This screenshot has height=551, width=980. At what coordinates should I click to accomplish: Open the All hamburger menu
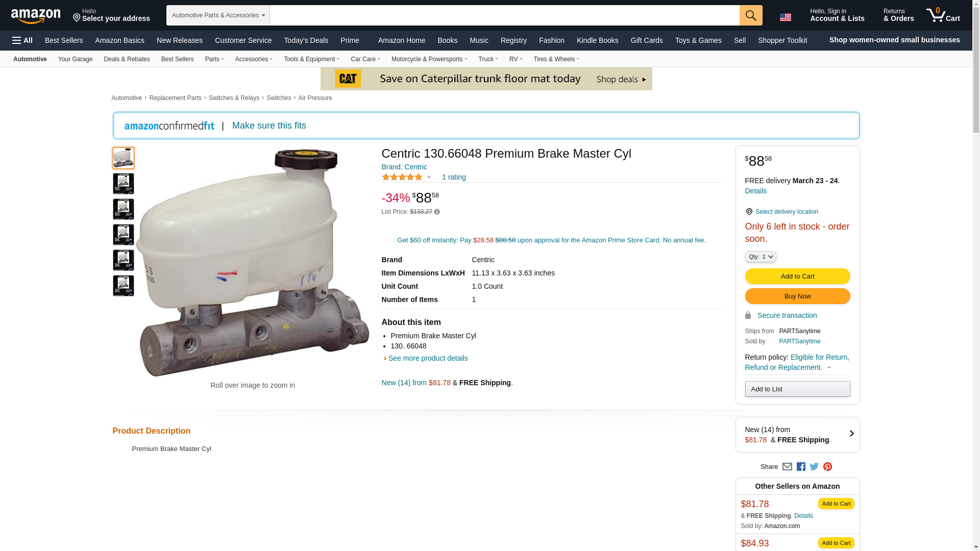(x=22, y=40)
